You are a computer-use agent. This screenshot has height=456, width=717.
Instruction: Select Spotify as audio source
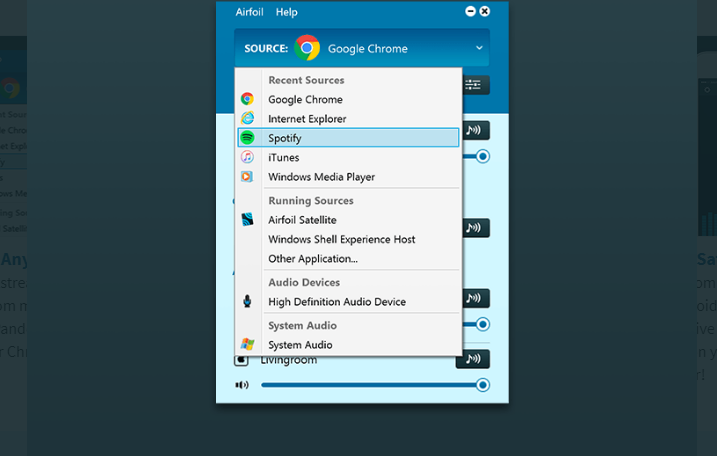tap(348, 138)
